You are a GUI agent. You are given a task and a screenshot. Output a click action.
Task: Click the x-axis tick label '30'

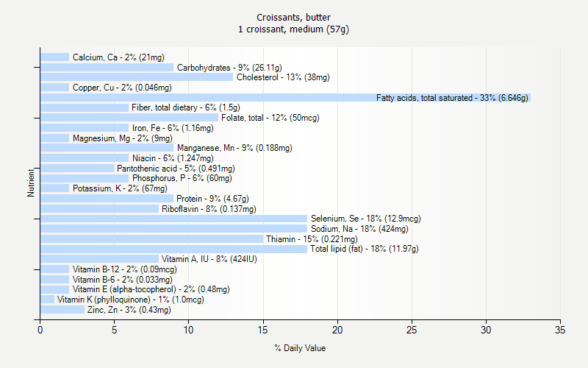[x=486, y=330]
